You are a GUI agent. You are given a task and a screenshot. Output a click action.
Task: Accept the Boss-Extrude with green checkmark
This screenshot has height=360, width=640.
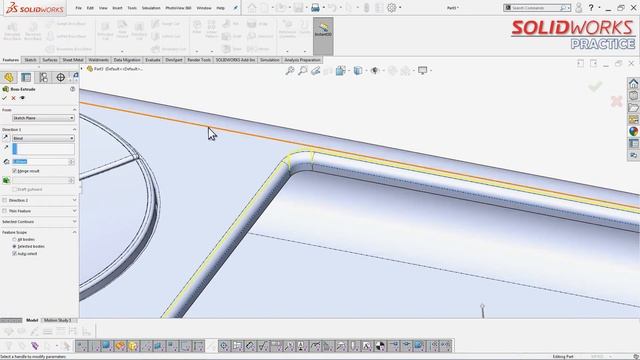(4, 98)
